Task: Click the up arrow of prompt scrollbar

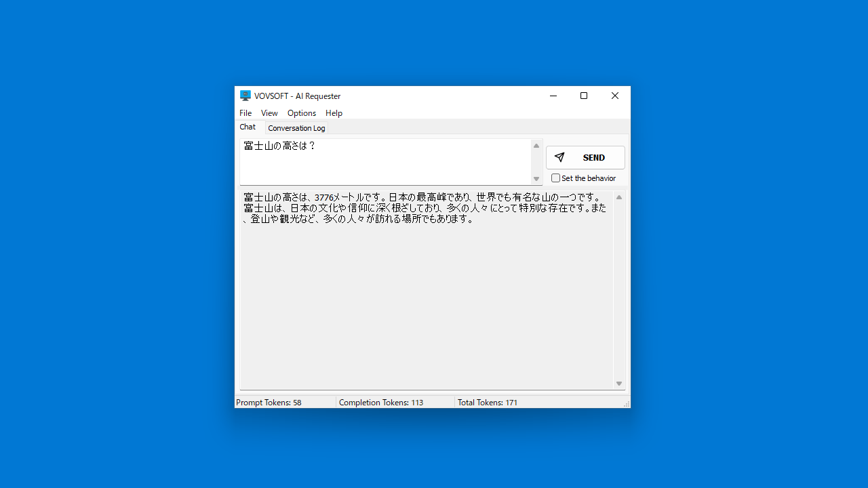Action: coord(536,146)
